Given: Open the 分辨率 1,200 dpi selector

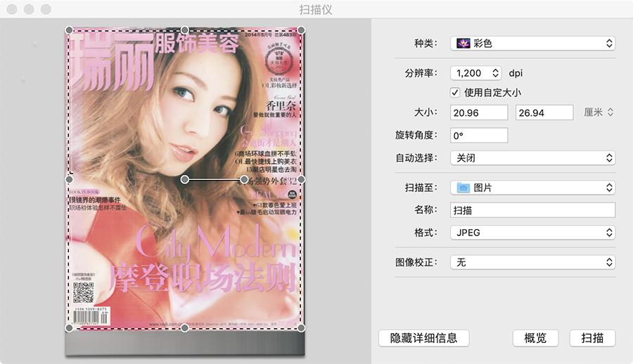Looking at the screenshot, I should [x=475, y=73].
